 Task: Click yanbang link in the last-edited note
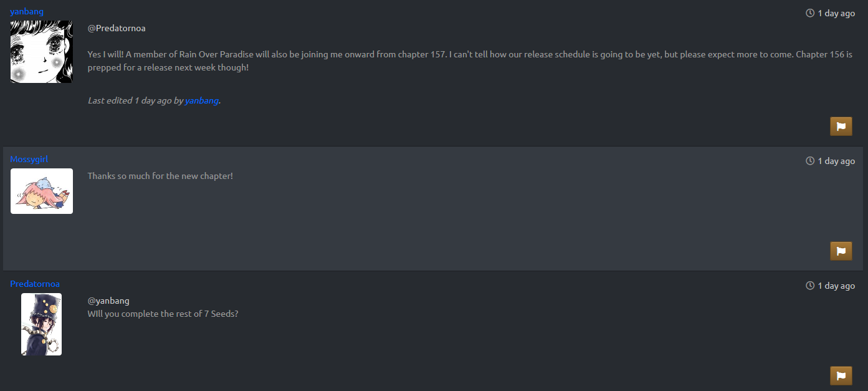[201, 100]
